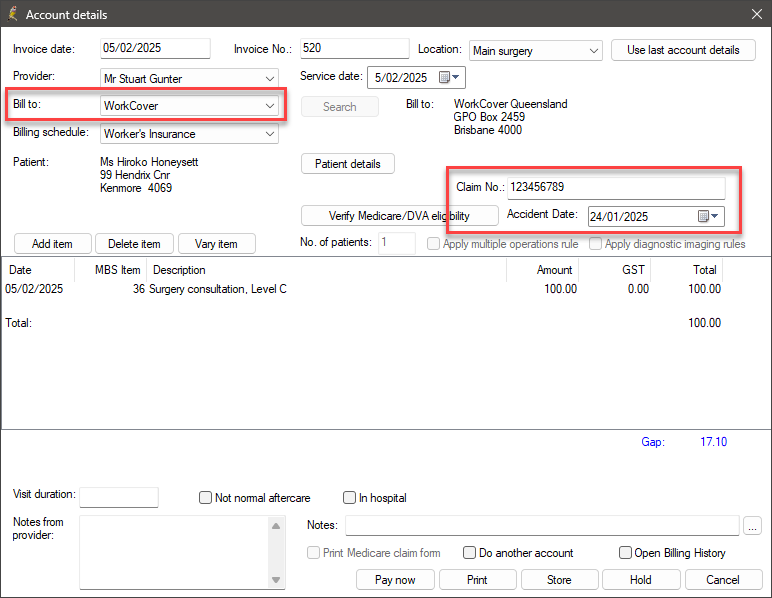
Task: Click the WorkCover Queensland address text
Action: pyautogui.click(x=511, y=117)
